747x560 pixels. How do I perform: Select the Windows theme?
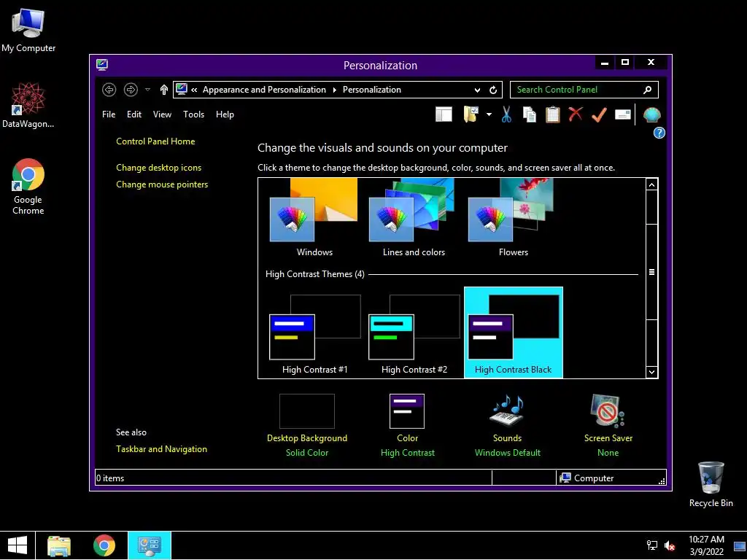pyautogui.click(x=314, y=219)
